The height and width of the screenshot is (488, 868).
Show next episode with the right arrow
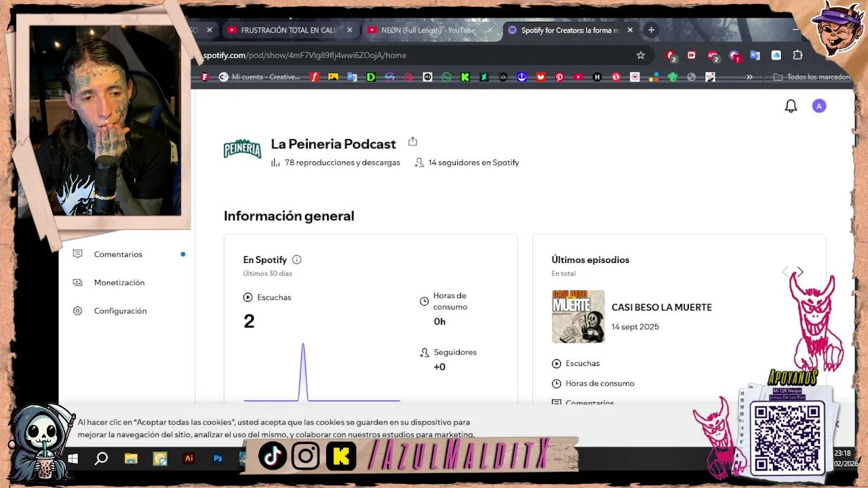click(800, 272)
